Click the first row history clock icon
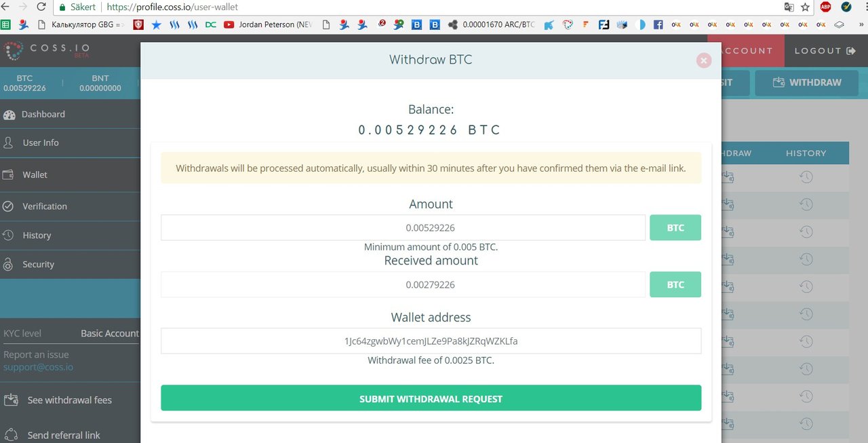 point(806,177)
